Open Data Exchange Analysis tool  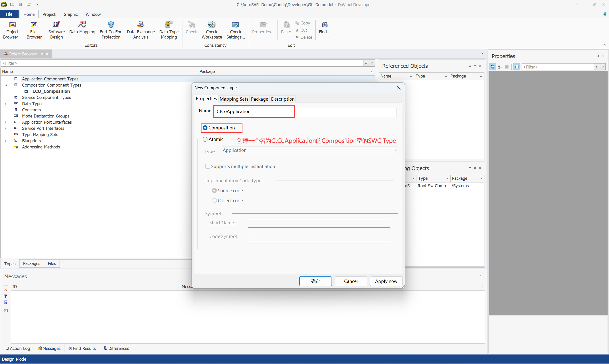click(141, 30)
